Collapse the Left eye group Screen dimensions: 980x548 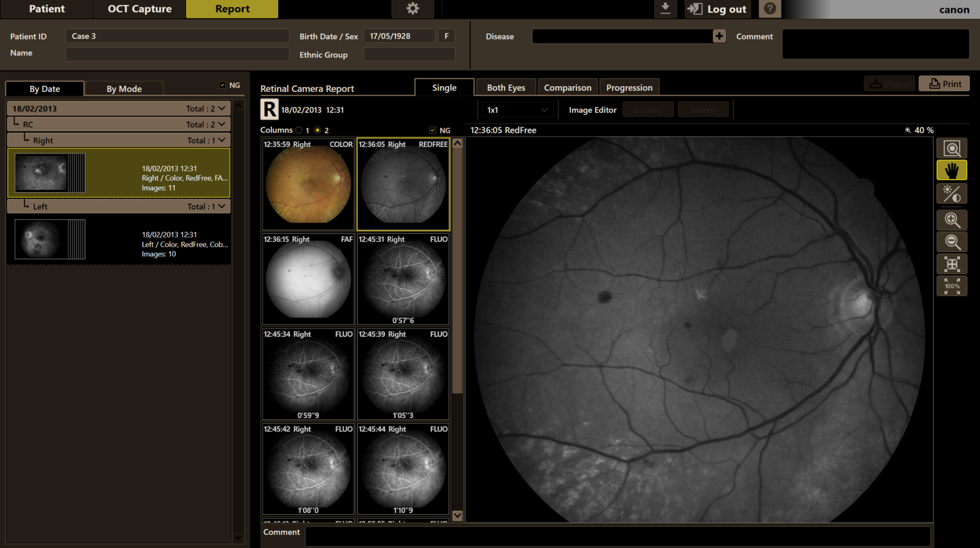pos(222,206)
